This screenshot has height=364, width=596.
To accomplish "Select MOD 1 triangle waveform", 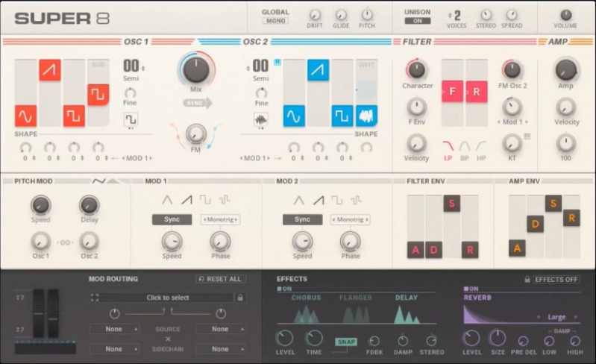I will tap(167, 200).
